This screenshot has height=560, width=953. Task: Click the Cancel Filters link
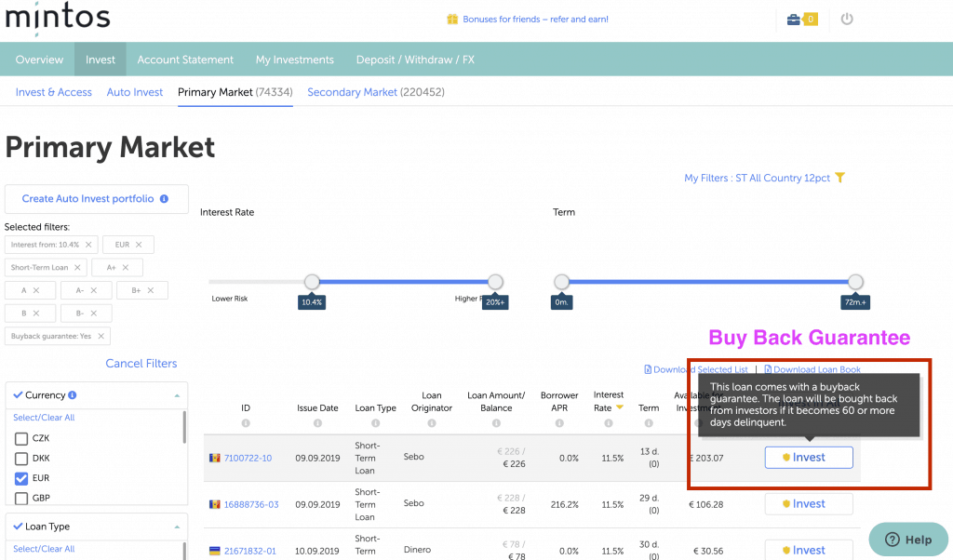(141, 363)
